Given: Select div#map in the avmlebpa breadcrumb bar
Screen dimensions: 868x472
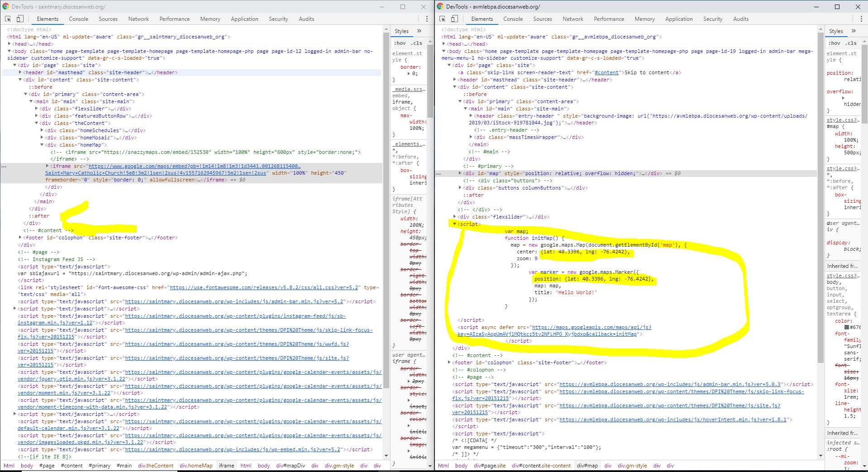Looking at the screenshot, I should 587,466.
